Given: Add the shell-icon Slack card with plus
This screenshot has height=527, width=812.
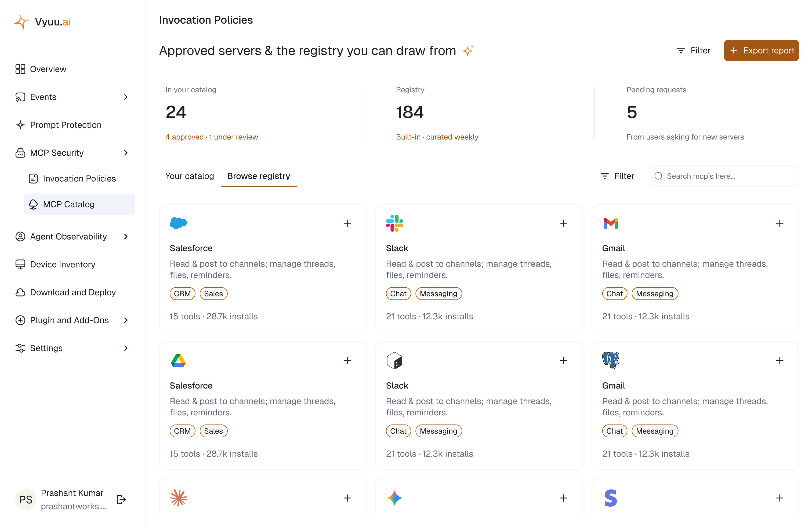Looking at the screenshot, I should 563,361.
